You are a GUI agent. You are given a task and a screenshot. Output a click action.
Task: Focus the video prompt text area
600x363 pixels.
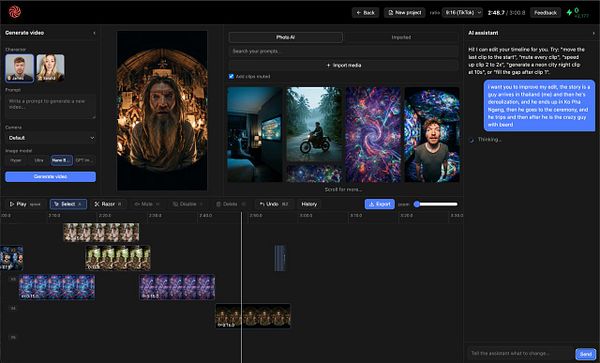[50, 106]
